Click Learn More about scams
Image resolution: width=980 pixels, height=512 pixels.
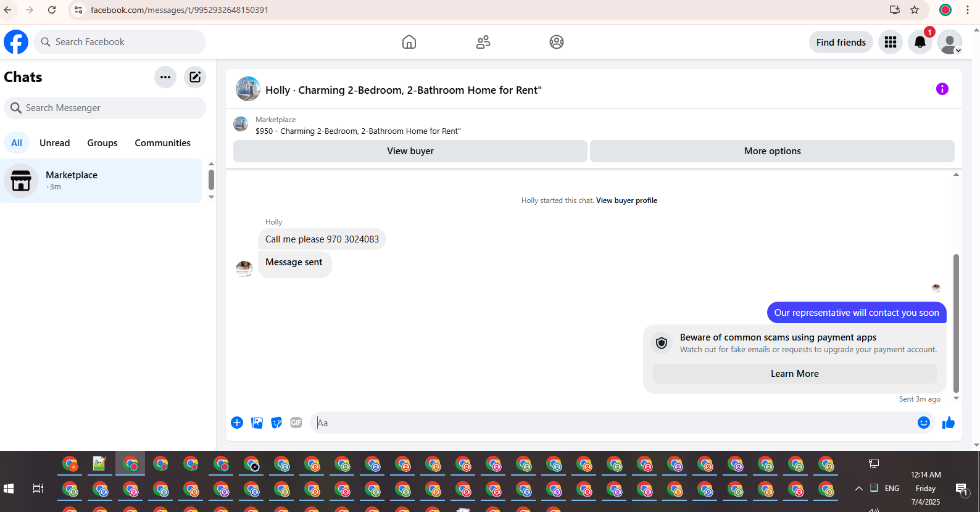pyautogui.click(x=795, y=374)
